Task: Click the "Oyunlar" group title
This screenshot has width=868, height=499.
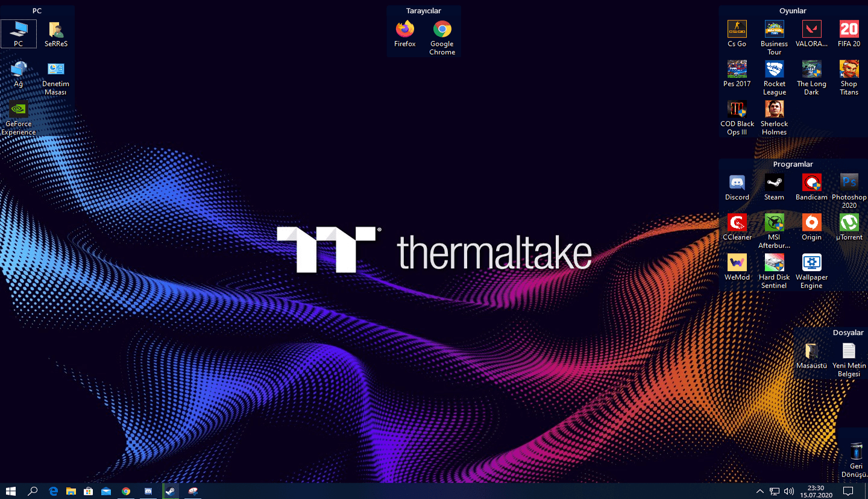Action: (793, 11)
